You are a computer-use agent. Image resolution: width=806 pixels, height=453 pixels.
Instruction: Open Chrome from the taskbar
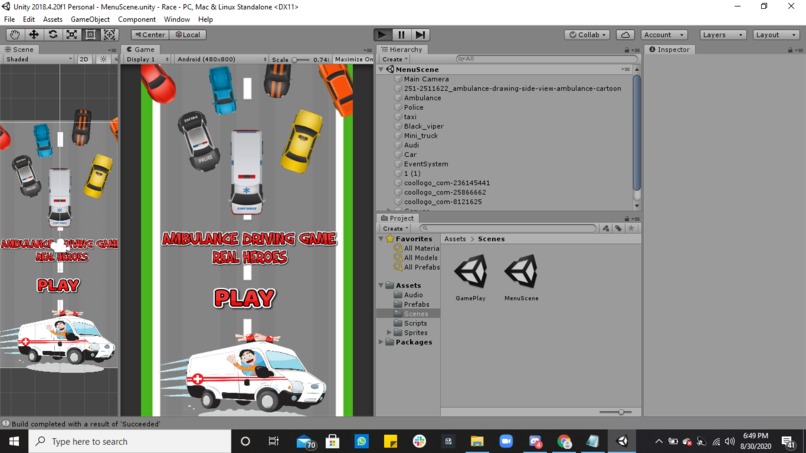coord(564,441)
